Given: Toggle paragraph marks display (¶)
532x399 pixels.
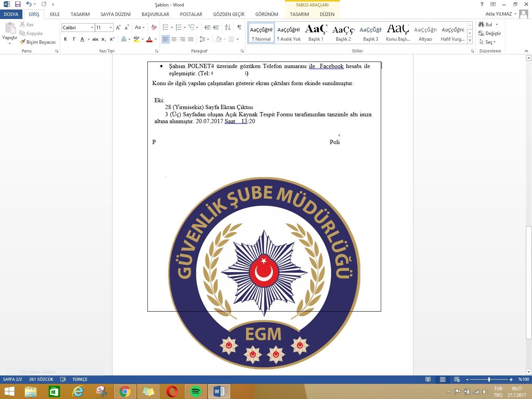Looking at the screenshot, I should pos(239,27).
